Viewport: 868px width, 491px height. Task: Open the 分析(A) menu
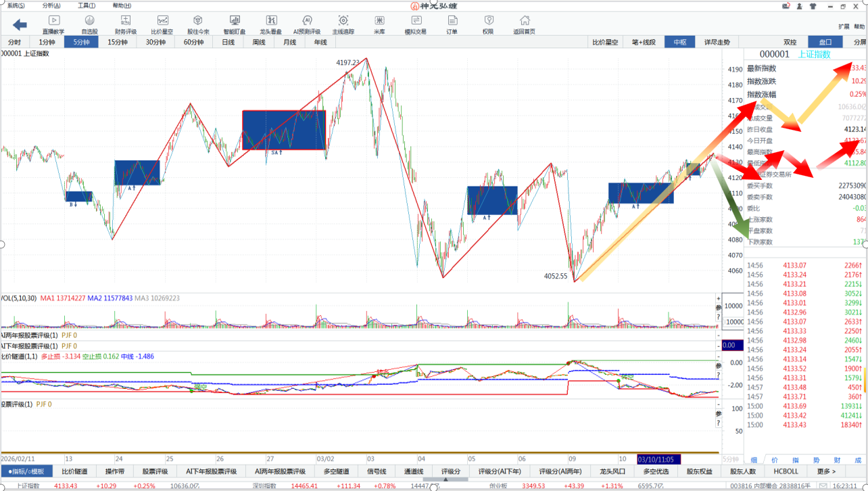pyautogui.click(x=51, y=5)
